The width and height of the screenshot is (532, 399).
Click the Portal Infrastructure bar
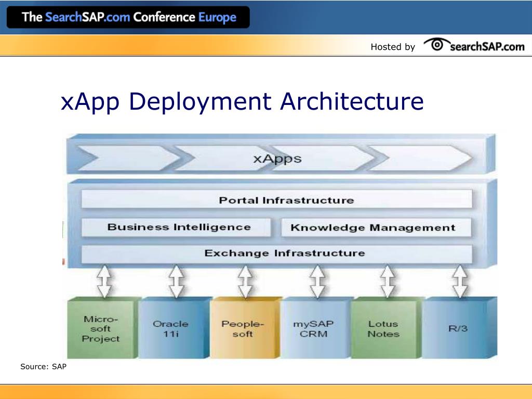point(276,199)
